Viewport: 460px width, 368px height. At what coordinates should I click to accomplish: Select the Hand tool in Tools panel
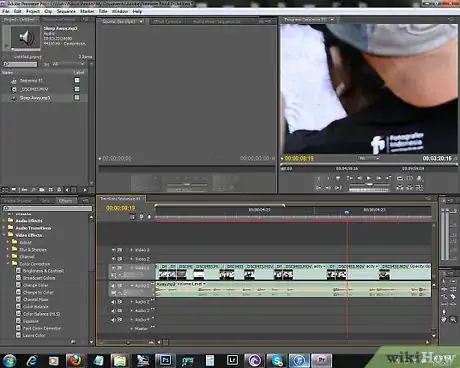pos(444,319)
